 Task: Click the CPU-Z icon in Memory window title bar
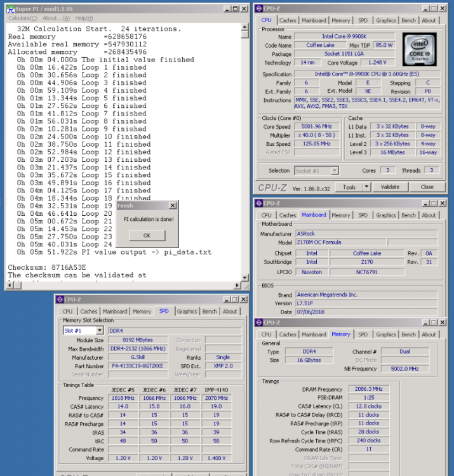point(258,322)
